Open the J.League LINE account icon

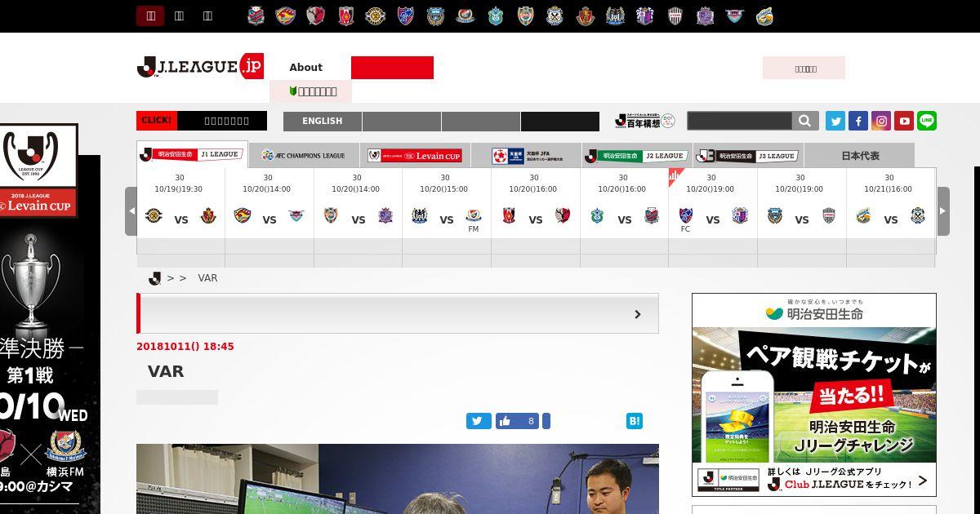coord(926,121)
